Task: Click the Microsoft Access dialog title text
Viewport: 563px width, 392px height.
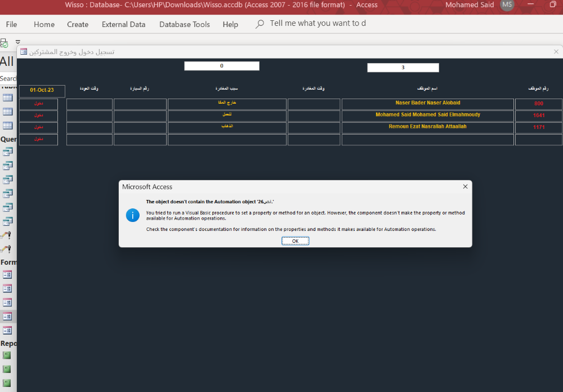Action: (147, 187)
